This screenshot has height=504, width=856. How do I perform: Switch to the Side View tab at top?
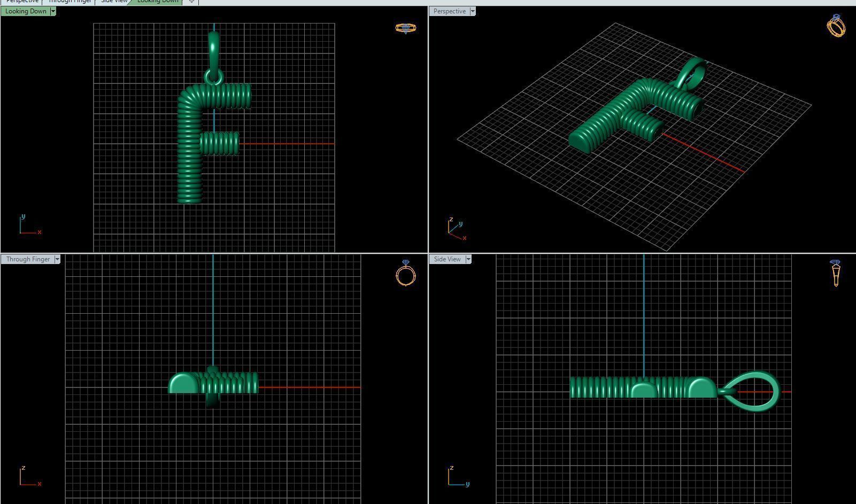click(114, 2)
